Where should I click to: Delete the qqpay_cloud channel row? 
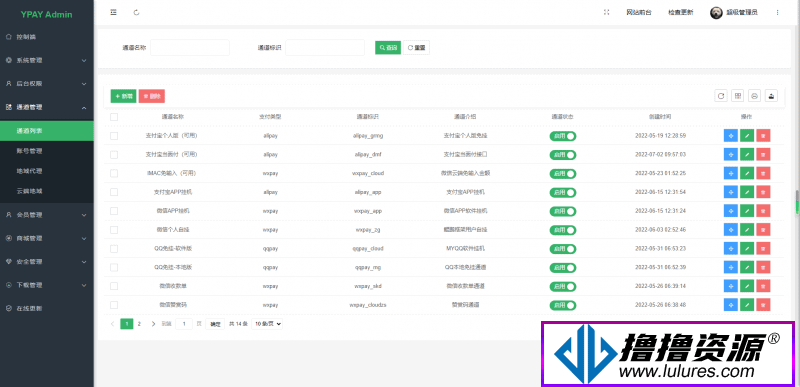(x=763, y=248)
